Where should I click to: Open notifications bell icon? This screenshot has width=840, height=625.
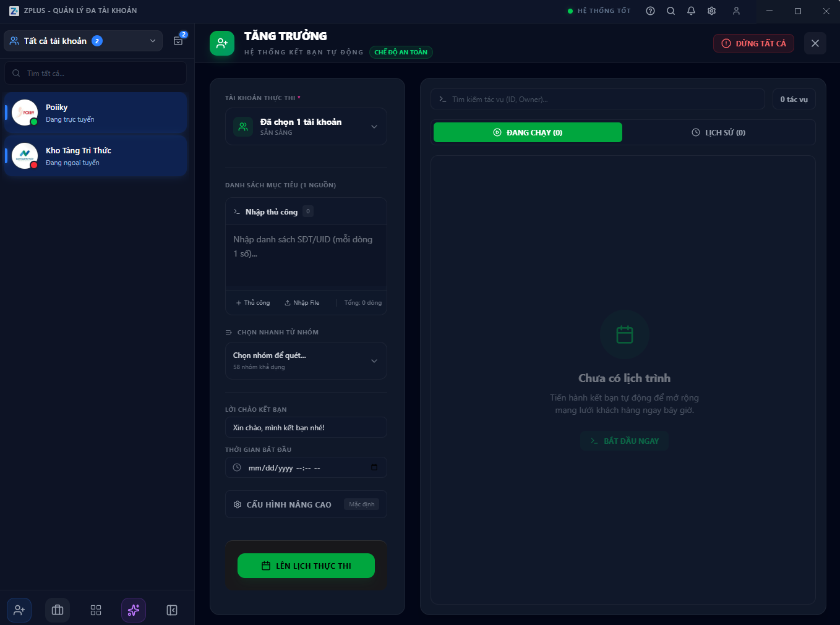click(x=691, y=11)
